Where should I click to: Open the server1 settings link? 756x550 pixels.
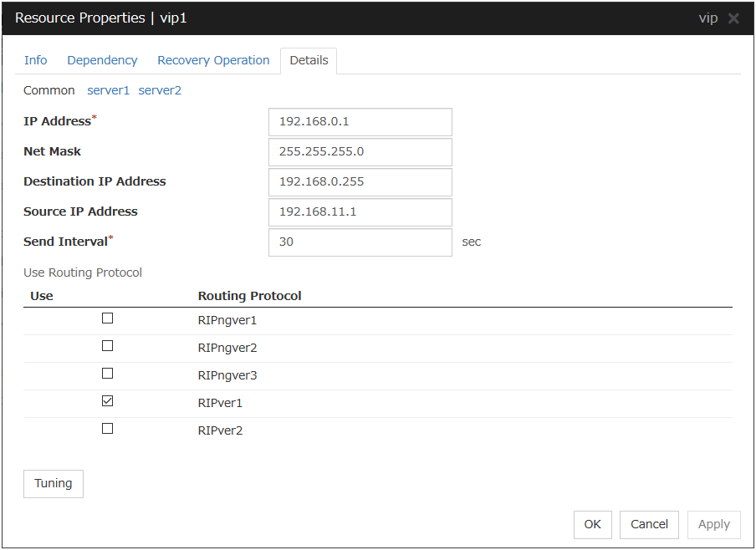109,90
